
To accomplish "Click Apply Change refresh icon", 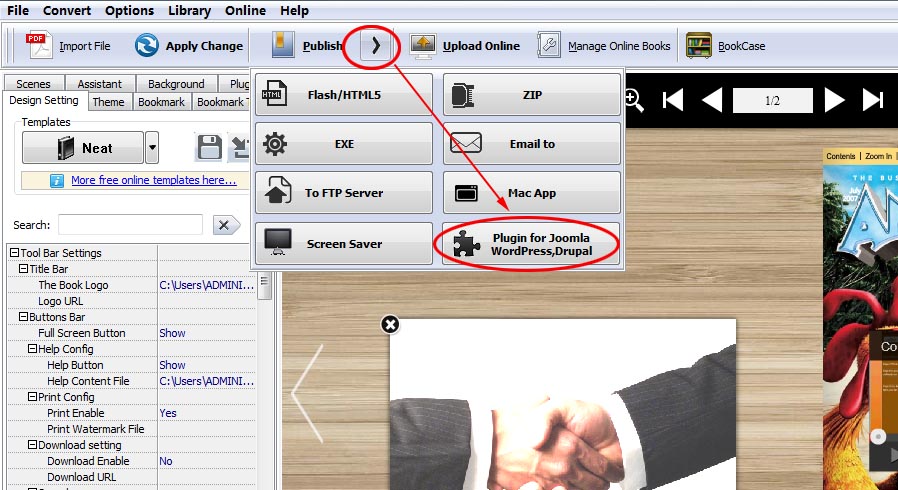I will point(147,46).
